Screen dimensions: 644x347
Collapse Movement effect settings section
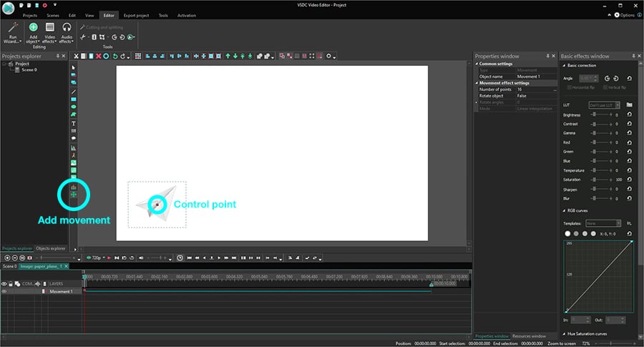tap(477, 83)
